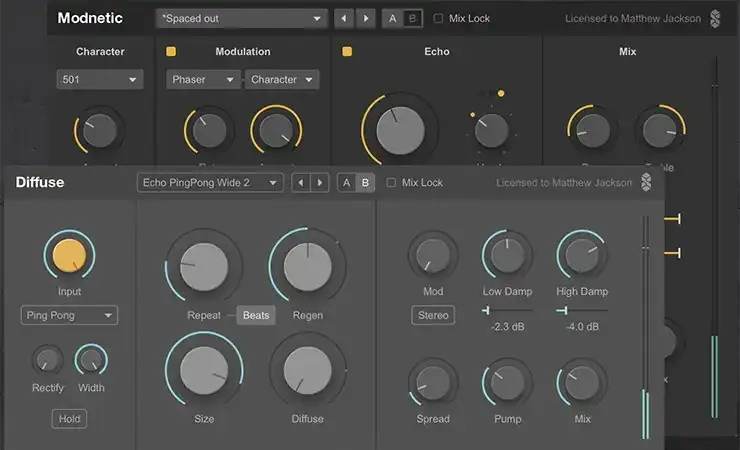Click the -2.3 dB Low Damp value
The image size is (740, 450).
click(x=507, y=326)
